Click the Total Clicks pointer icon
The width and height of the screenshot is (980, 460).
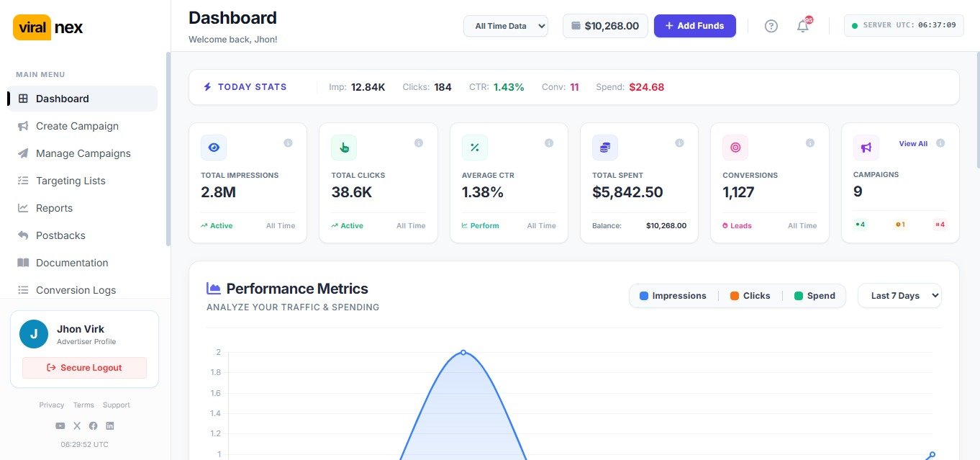click(344, 148)
